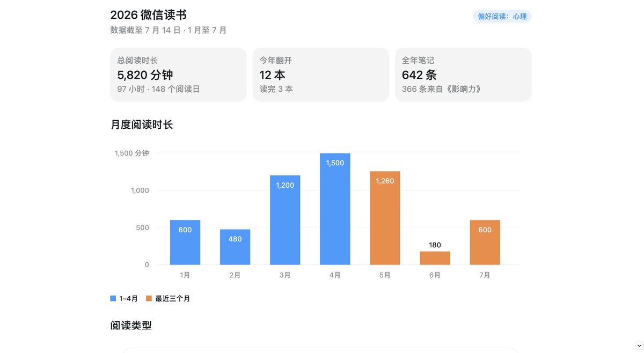Screen dimensions: 644x353
Task: Open the 总阅读时长 5,820 分钟 card
Action: [x=178, y=75]
